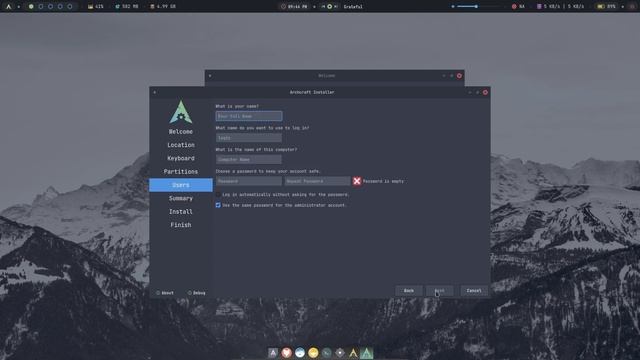Select the Partitions step in installer sidebar
This screenshot has height=360, width=640.
tap(181, 172)
